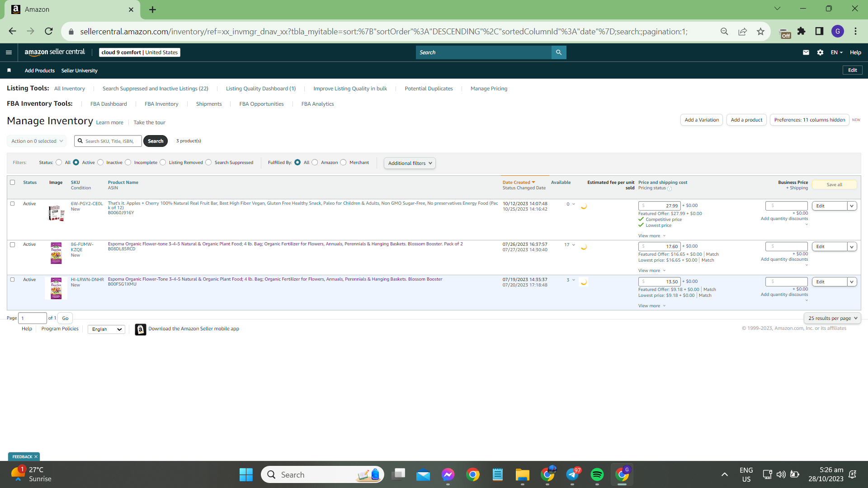Filter Fulfilled By Amazon
The height and width of the screenshot is (488, 868).
pos(315,163)
